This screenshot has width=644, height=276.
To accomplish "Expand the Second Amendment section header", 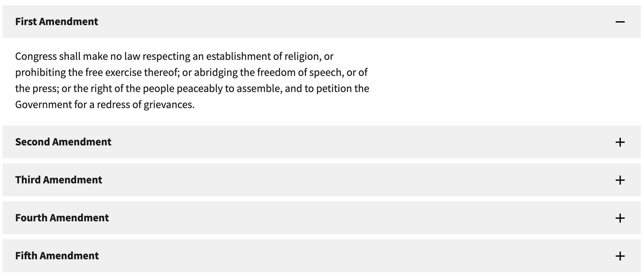I will click(x=322, y=142).
